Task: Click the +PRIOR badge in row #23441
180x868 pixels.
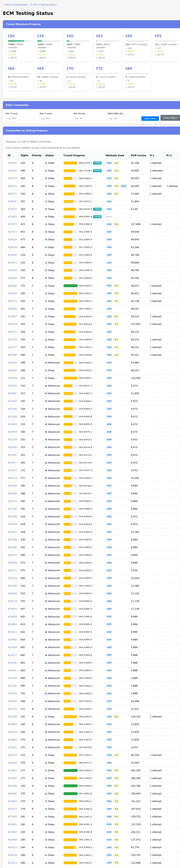Action: tap(97, 163)
